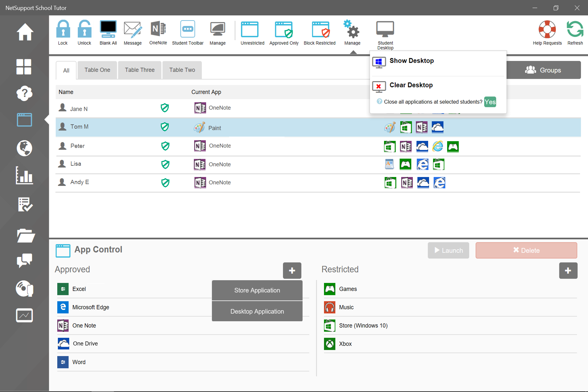588x392 pixels.
Task: Click Yes to close all applications
Action: 490,102
